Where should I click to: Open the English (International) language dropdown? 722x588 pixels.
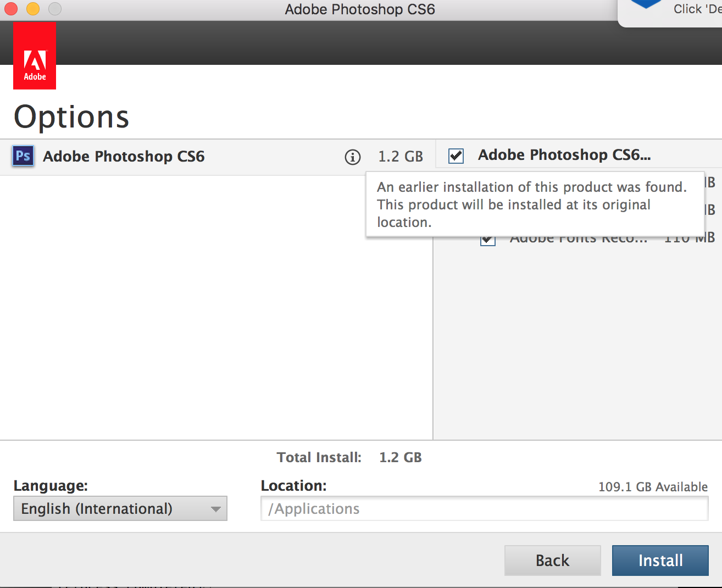click(x=120, y=509)
